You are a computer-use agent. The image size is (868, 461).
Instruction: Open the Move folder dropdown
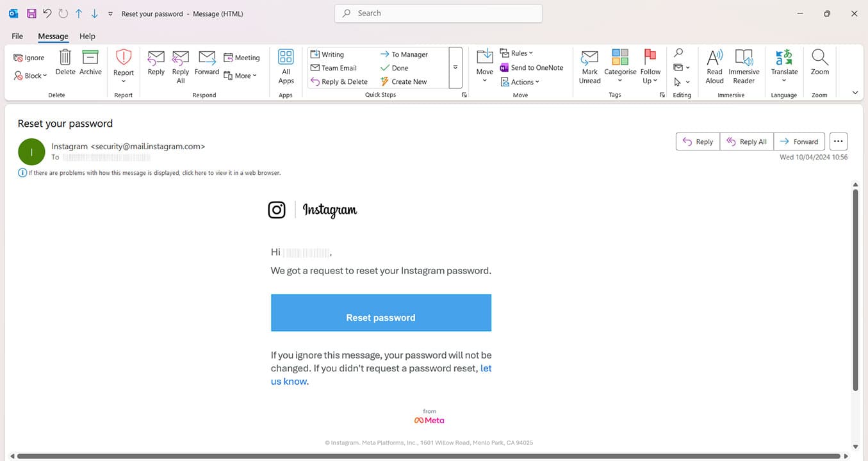click(485, 66)
